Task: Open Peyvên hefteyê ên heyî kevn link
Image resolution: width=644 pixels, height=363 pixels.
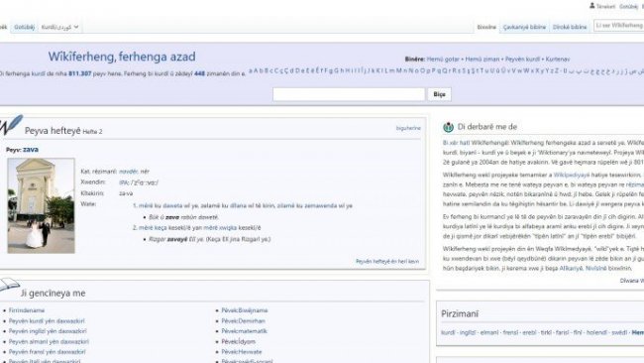Action: pyautogui.click(x=387, y=261)
